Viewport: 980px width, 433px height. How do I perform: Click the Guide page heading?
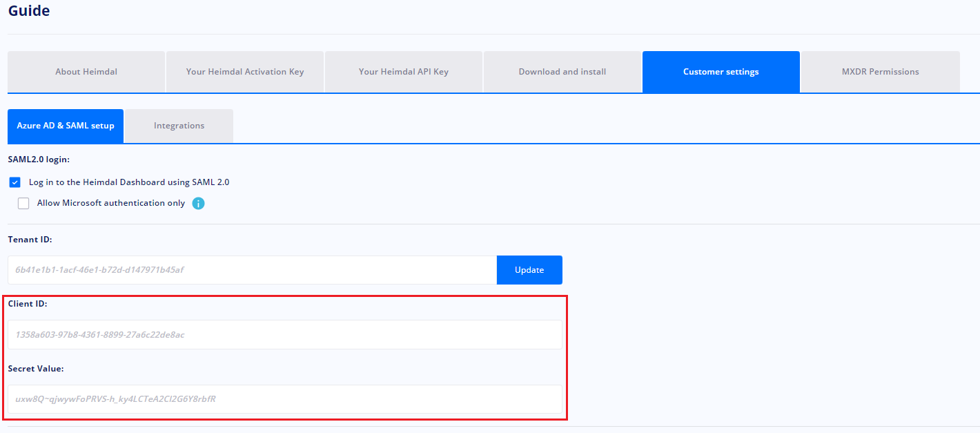click(29, 11)
